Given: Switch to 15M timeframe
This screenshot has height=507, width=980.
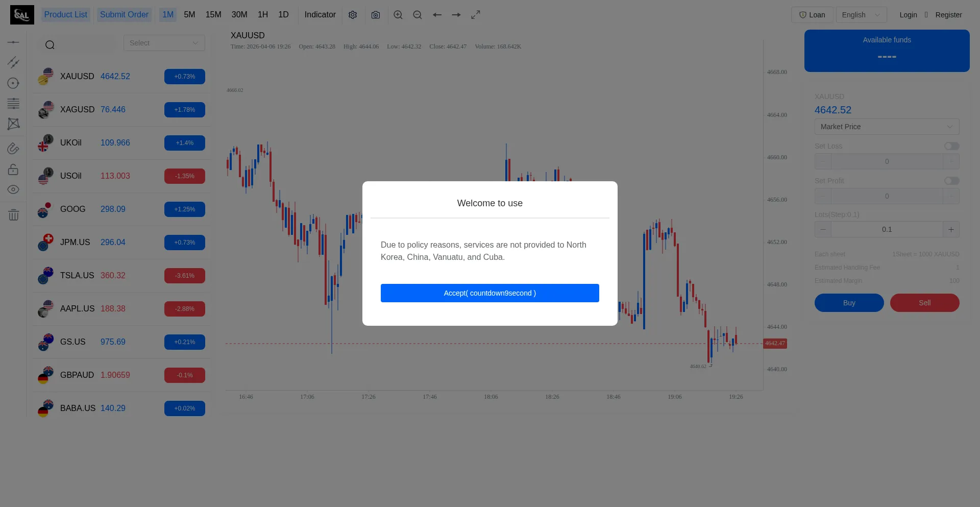Looking at the screenshot, I should pos(213,15).
